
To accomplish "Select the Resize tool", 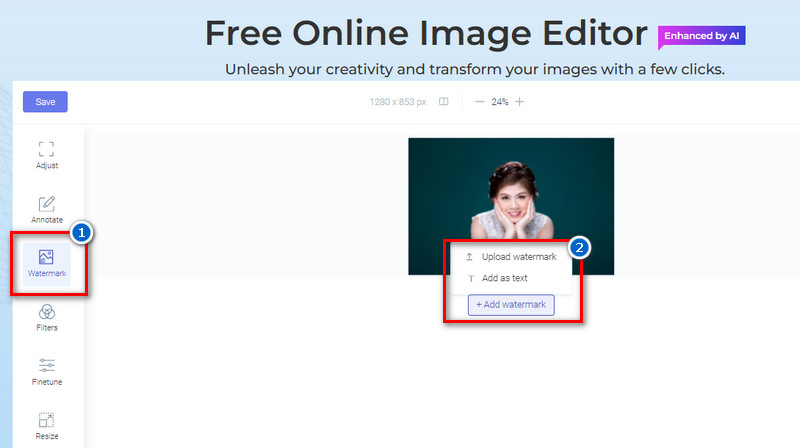I will [46, 426].
